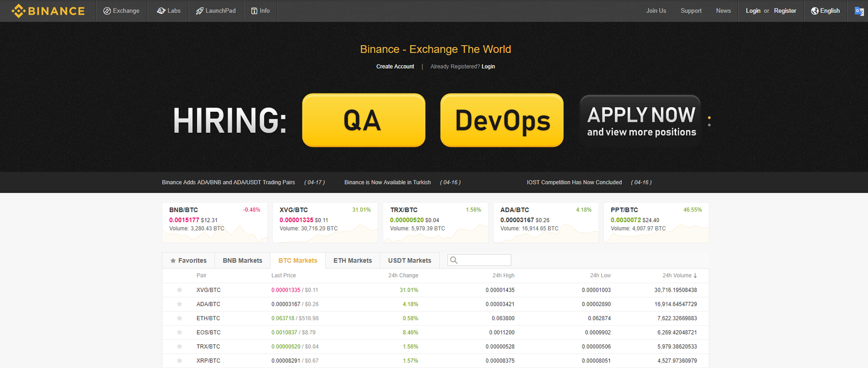Click the DevOps hiring button

point(502,121)
